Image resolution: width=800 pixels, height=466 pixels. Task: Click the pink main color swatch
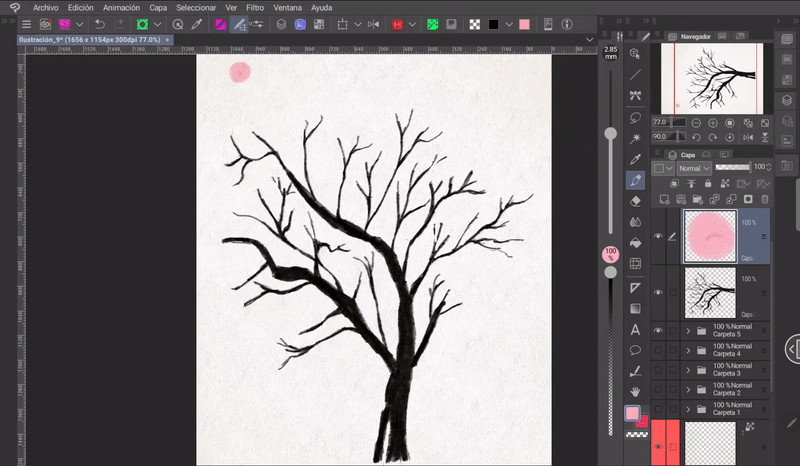click(x=632, y=413)
